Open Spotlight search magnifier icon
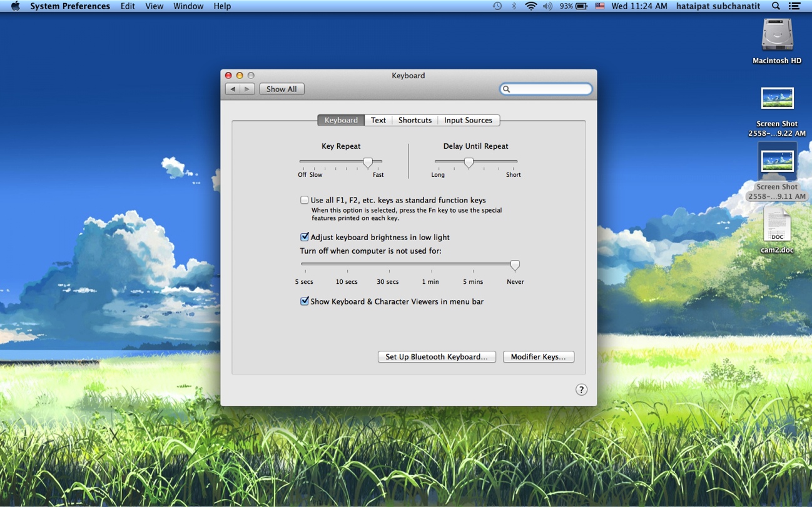812x507 pixels. (776, 6)
